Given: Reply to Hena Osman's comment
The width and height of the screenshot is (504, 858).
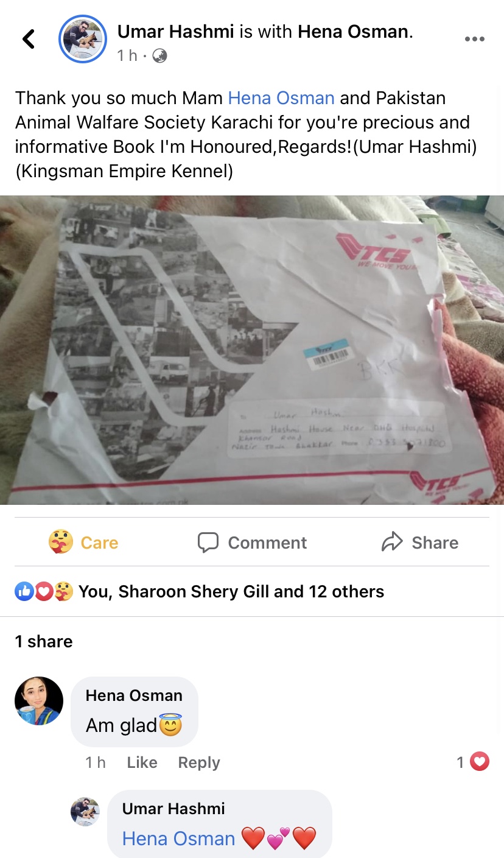Looking at the screenshot, I should 199,762.
